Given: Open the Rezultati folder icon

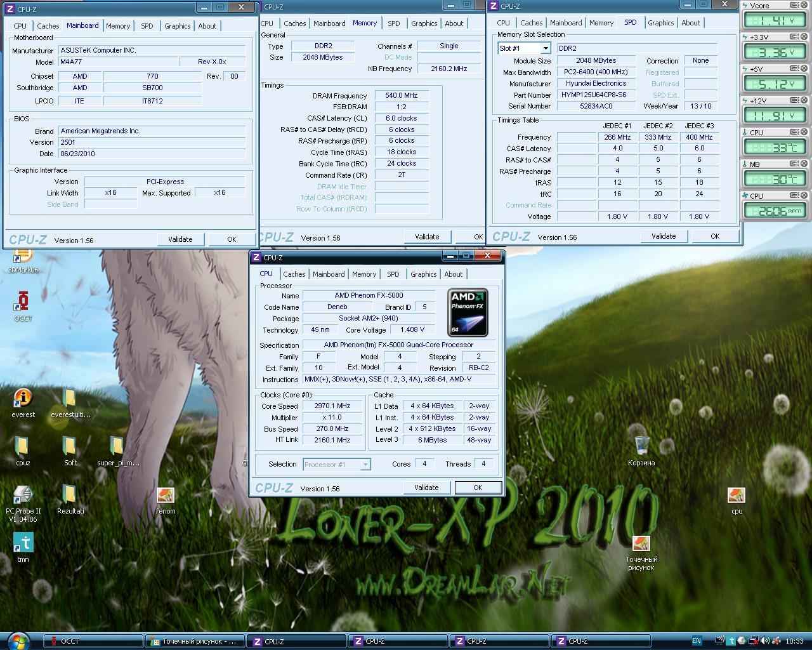Looking at the screenshot, I should click(x=70, y=499).
